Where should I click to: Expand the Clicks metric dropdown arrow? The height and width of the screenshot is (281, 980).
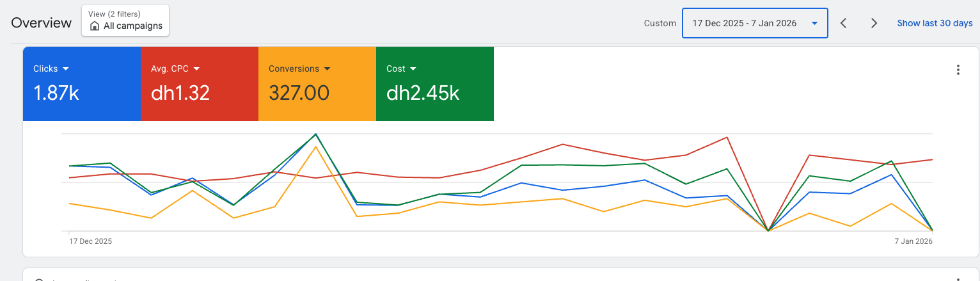point(66,68)
